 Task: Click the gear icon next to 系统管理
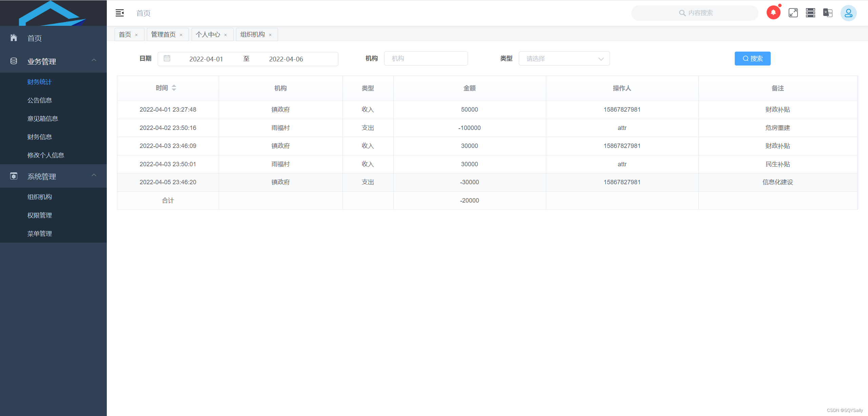tap(14, 176)
